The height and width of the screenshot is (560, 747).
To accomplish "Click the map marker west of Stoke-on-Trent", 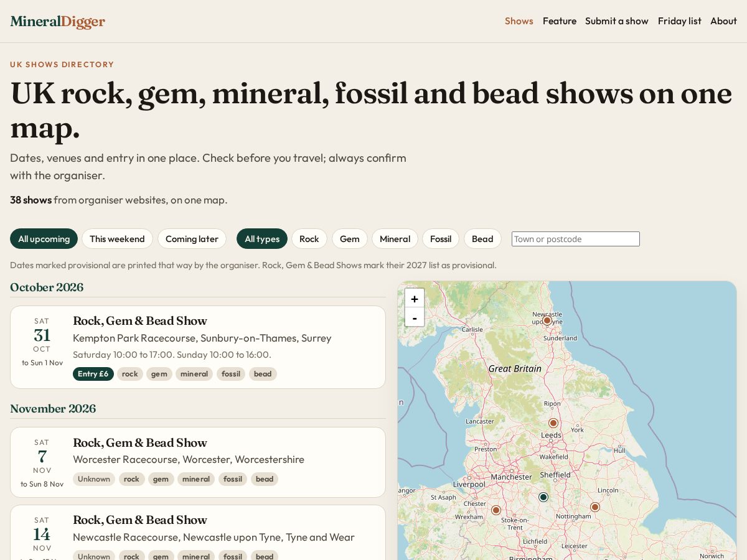I will pyautogui.click(x=496, y=510).
